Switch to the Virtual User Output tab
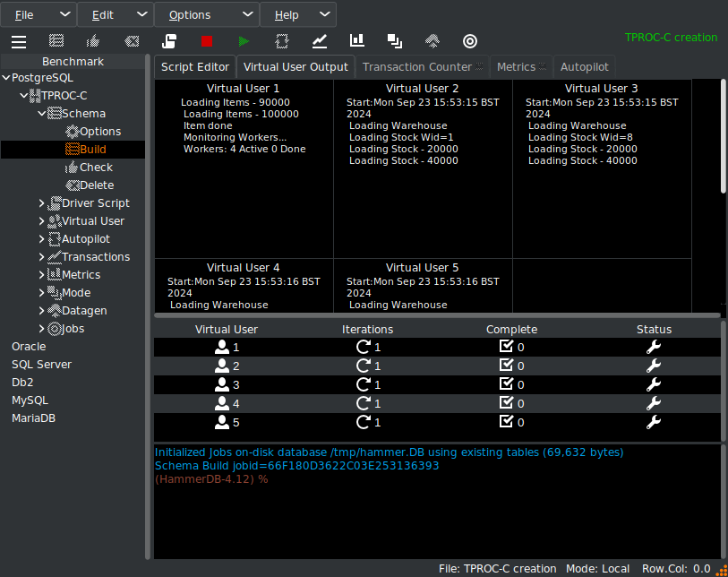 pyautogui.click(x=295, y=67)
